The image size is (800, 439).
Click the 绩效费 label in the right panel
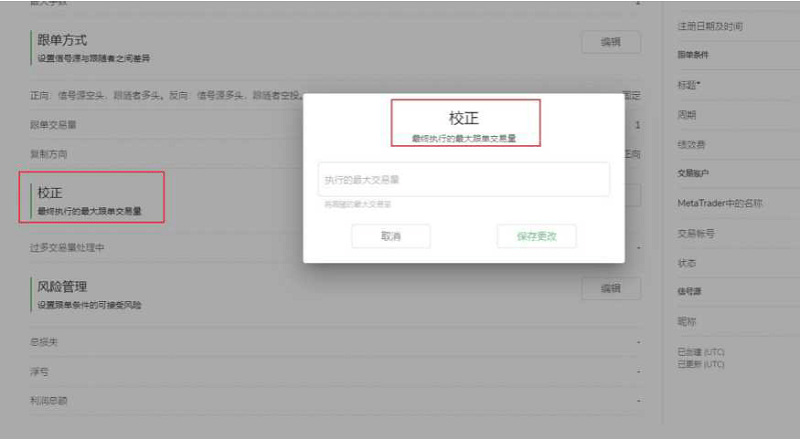691,144
